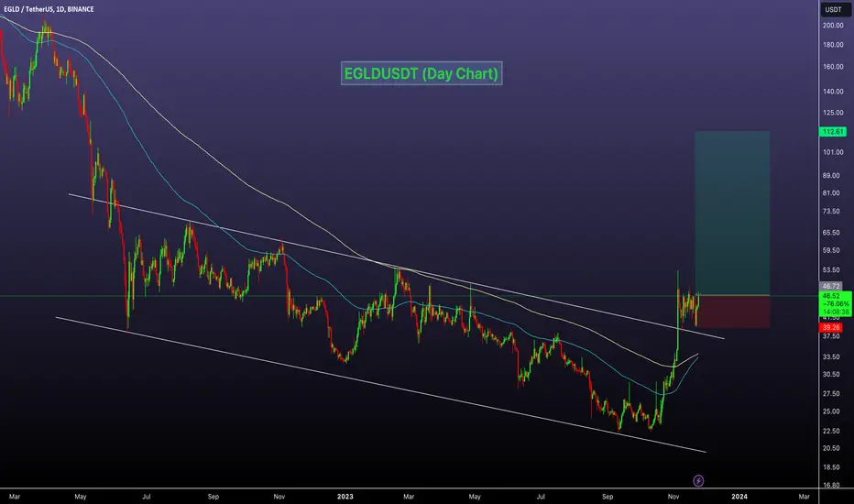Select the green profit zone of the long position
The image size is (854, 504).
click(x=732, y=213)
